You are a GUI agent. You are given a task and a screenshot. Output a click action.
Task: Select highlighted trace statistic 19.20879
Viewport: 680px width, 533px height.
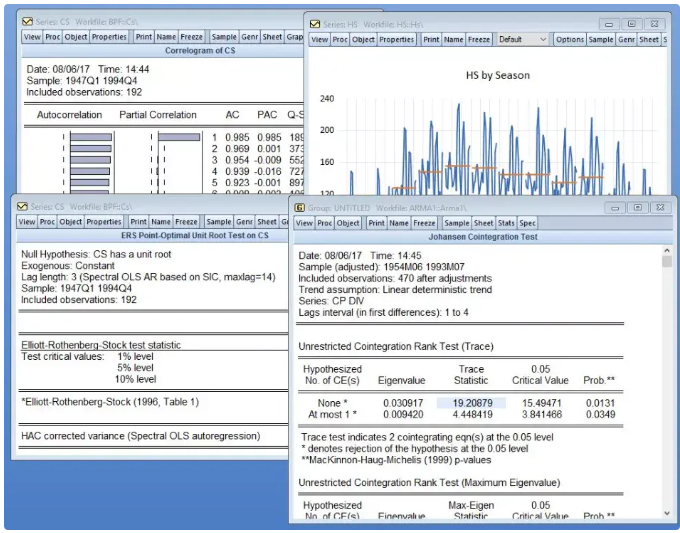tap(472, 403)
